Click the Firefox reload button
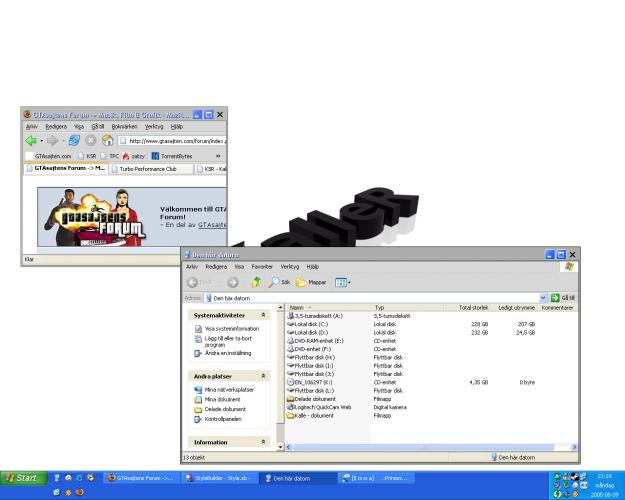Screen dimensions: 625x500 point(74,140)
